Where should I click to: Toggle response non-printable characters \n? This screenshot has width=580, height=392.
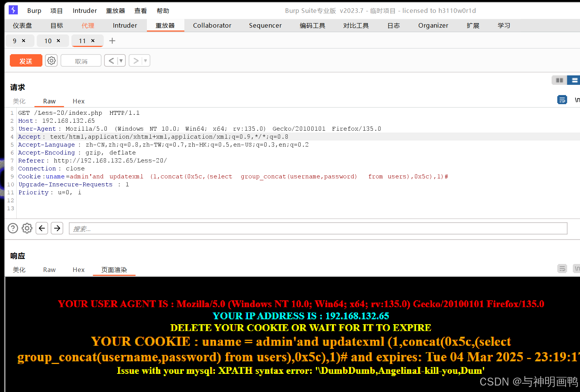(577, 269)
